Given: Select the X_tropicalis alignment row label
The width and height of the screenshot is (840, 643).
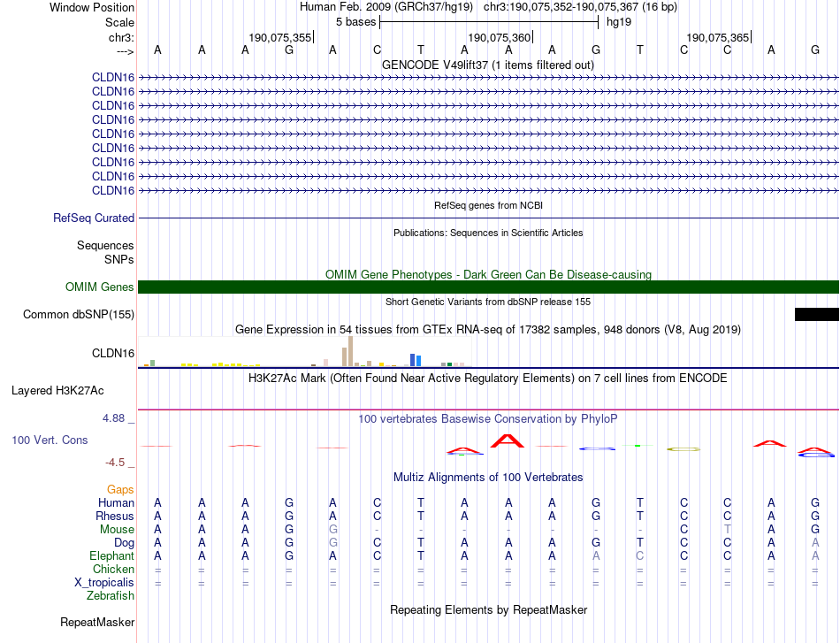Looking at the screenshot, I should pyautogui.click(x=104, y=583).
